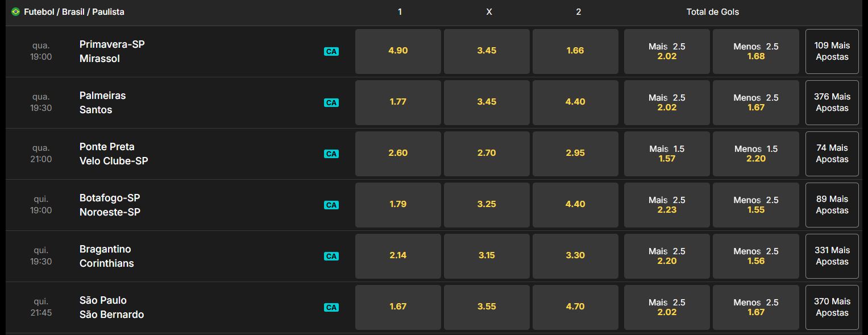Click the 2 away win odds for São Paulo match
Screen dimensions: 868x335
coord(575,307)
